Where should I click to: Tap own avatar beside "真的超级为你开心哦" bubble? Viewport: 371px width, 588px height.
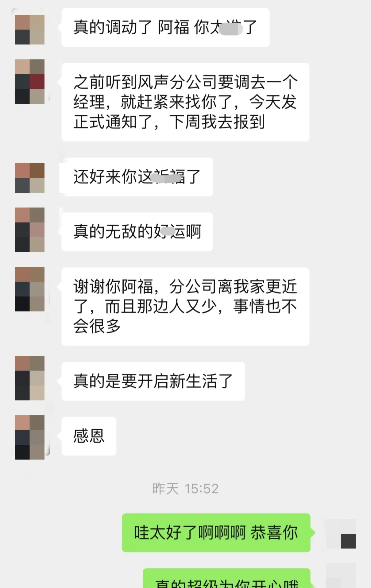click(341, 576)
